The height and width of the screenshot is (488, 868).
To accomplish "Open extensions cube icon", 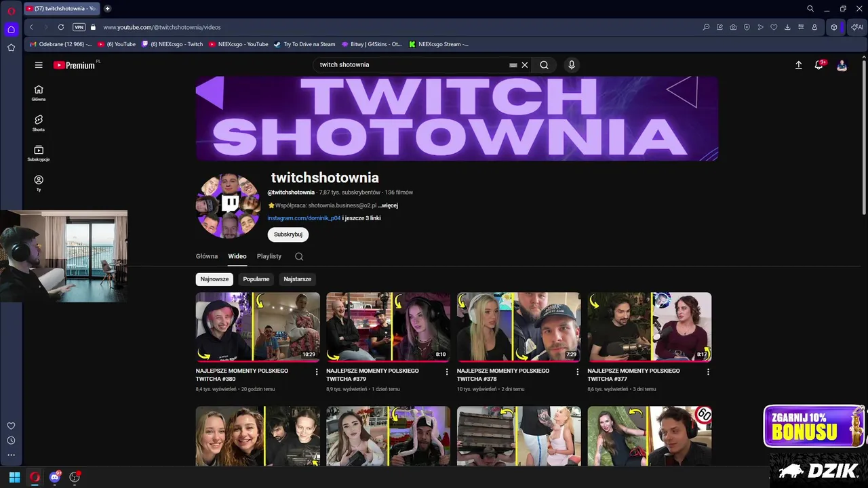I will click(834, 27).
